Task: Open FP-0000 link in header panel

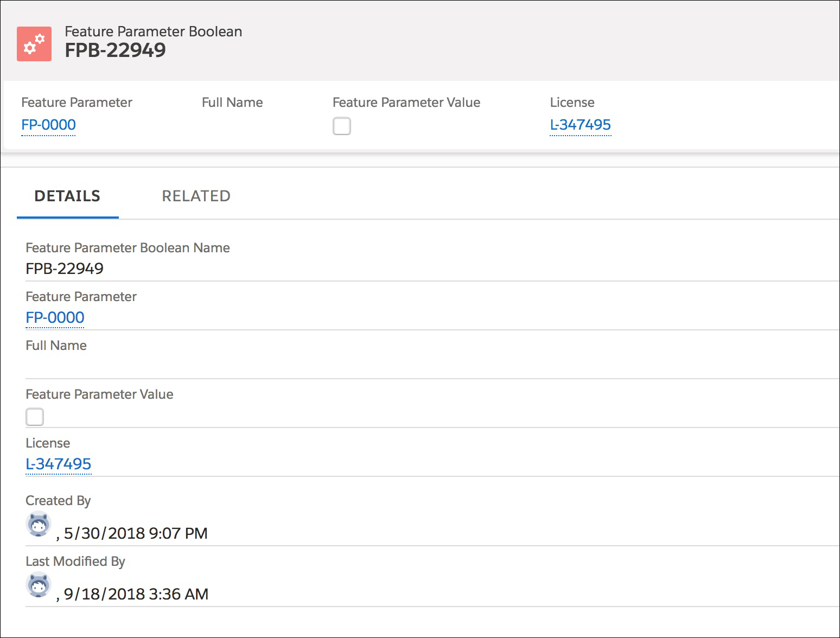Action: pyautogui.click(x=48, y=125)
